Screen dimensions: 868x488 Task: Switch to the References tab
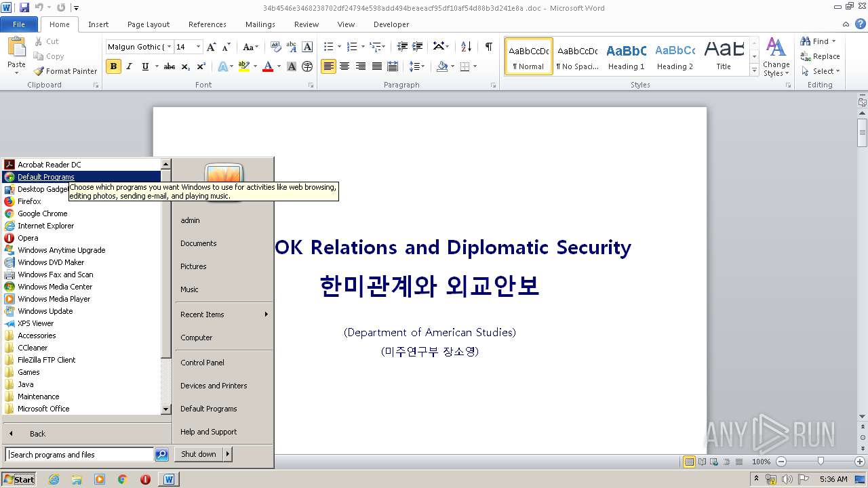tap(208, 24)
